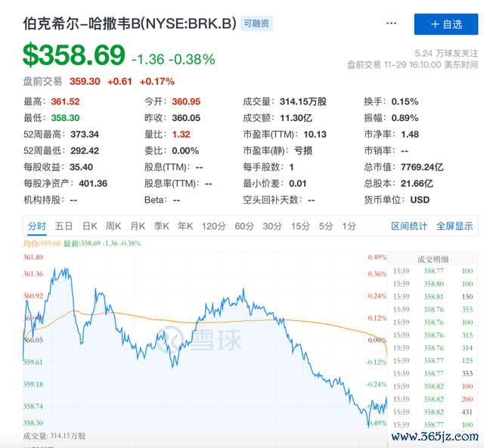This screenshot has width=484, height=448.
Task: Select the 分时 chart tab
Action: click(x=37, y=226)
